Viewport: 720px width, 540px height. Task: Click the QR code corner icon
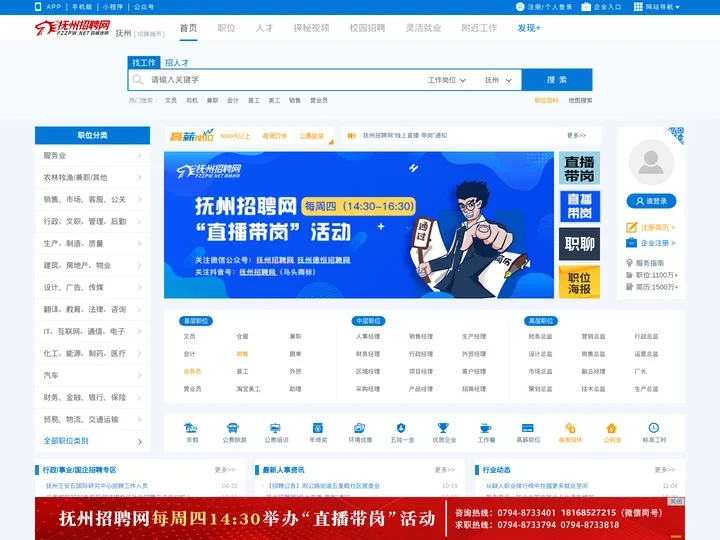coord(676,135)
